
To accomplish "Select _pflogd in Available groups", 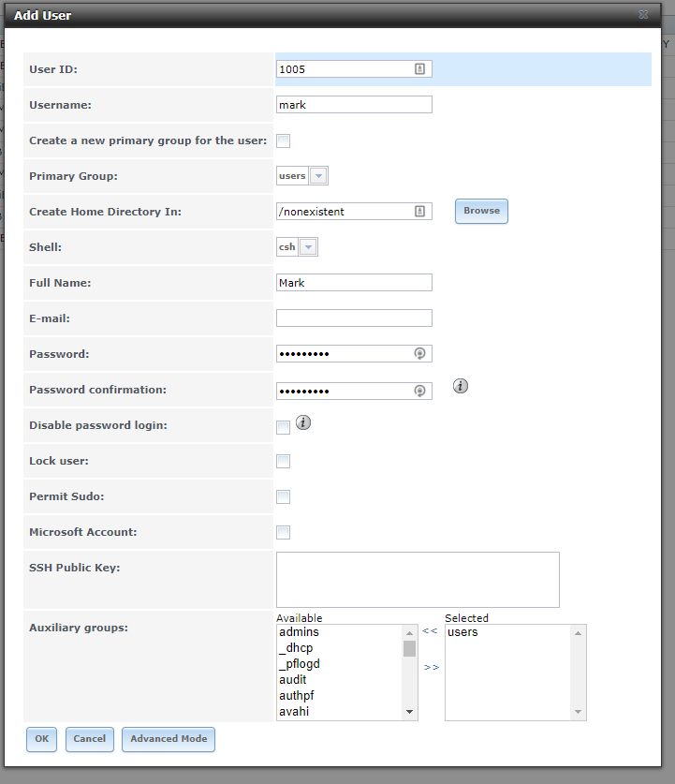I will (x=340, y=664).
